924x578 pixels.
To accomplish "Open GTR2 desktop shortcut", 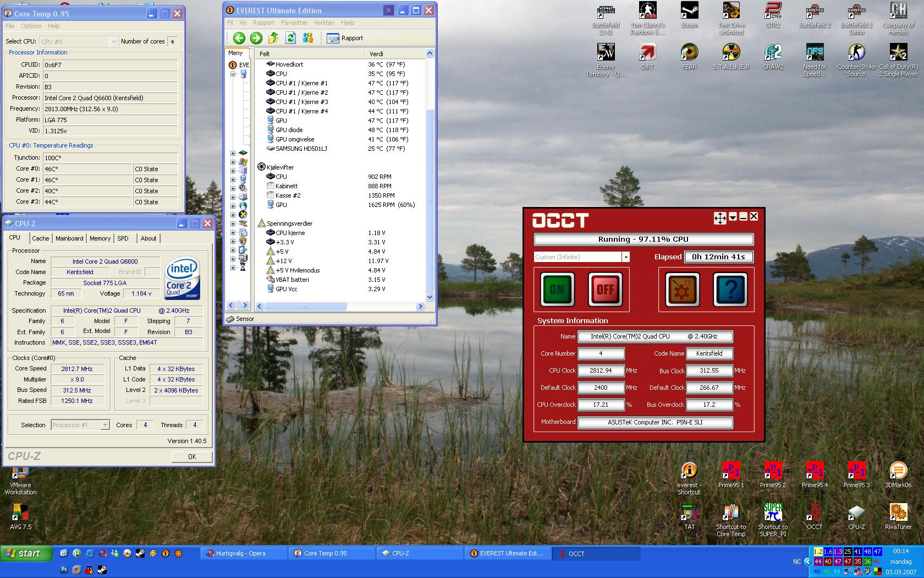I will 773,15.
